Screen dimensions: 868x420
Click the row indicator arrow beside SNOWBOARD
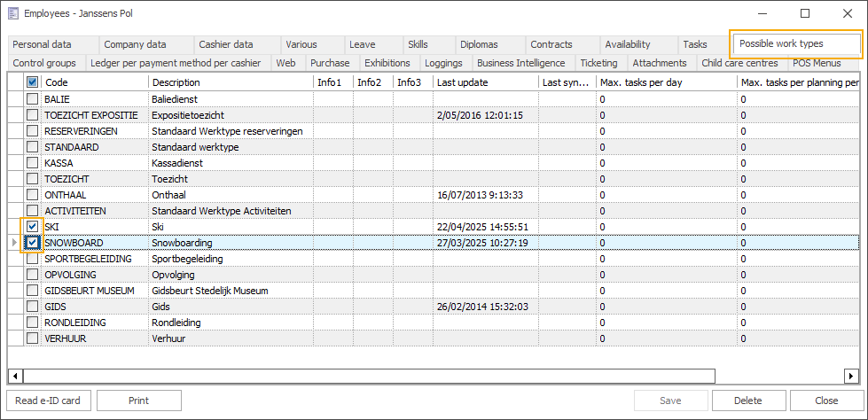tap(12, 243)
